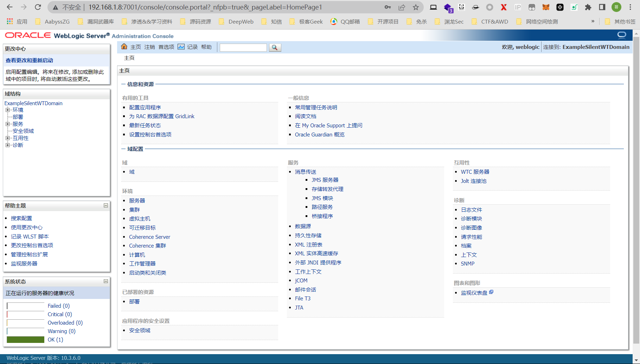Open the 其他书签 bookmarks folder
The image size is (640, 364).
(620, 21)
